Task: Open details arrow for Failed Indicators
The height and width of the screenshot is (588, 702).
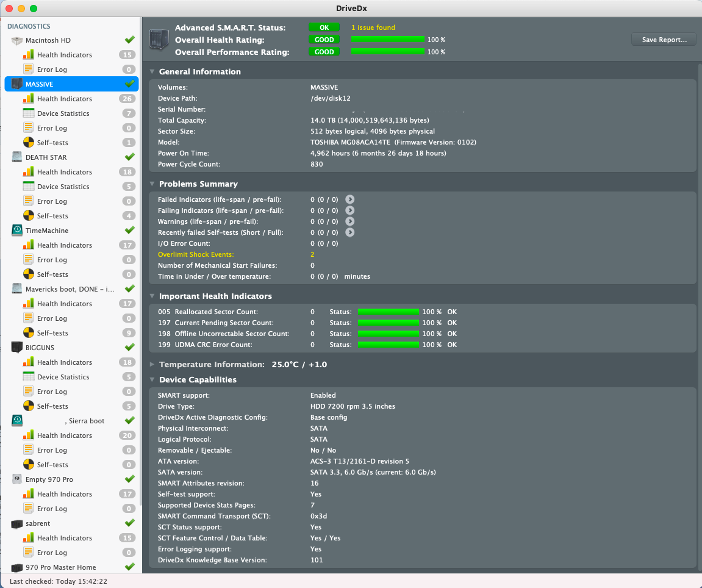Action: pyautogui.click(x=349, y=199)
